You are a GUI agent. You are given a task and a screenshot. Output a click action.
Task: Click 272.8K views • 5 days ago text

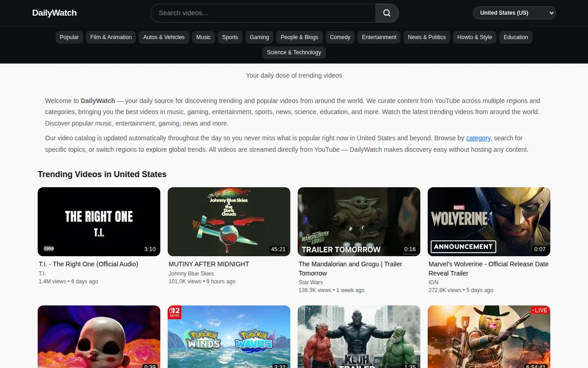[x=461, y=290]
